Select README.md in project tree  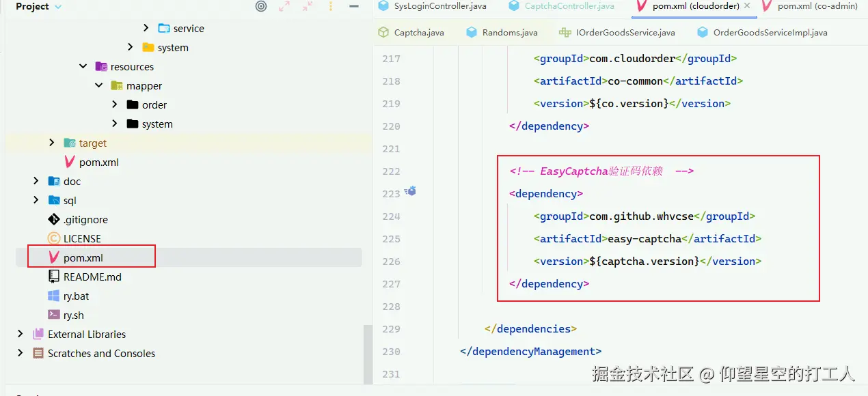[x=92, y=277]
